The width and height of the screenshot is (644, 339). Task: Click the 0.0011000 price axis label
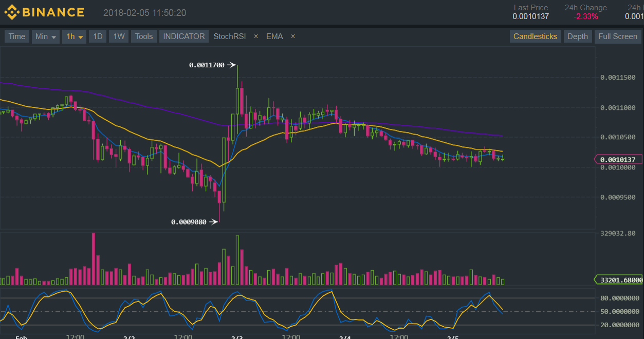coord(618,108)
